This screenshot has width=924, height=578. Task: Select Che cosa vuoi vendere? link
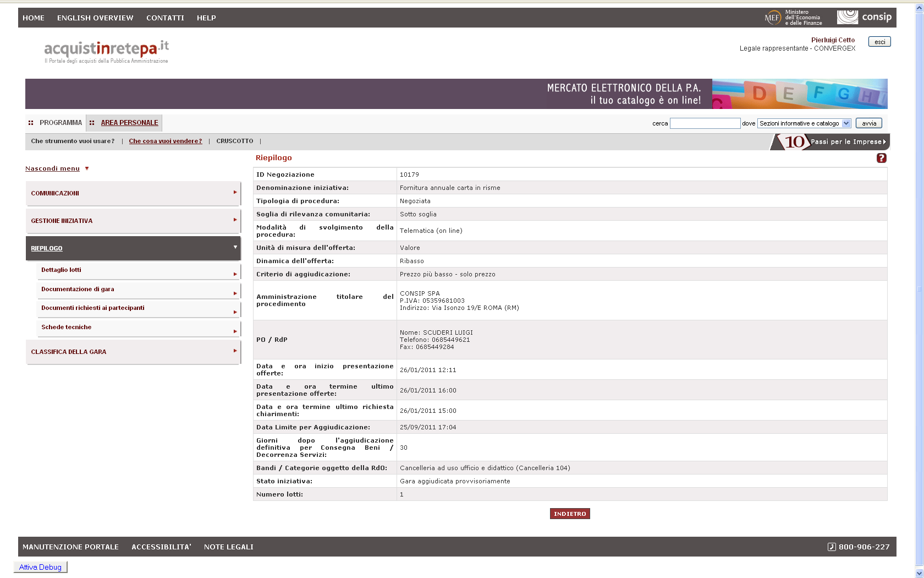(166, 141)
